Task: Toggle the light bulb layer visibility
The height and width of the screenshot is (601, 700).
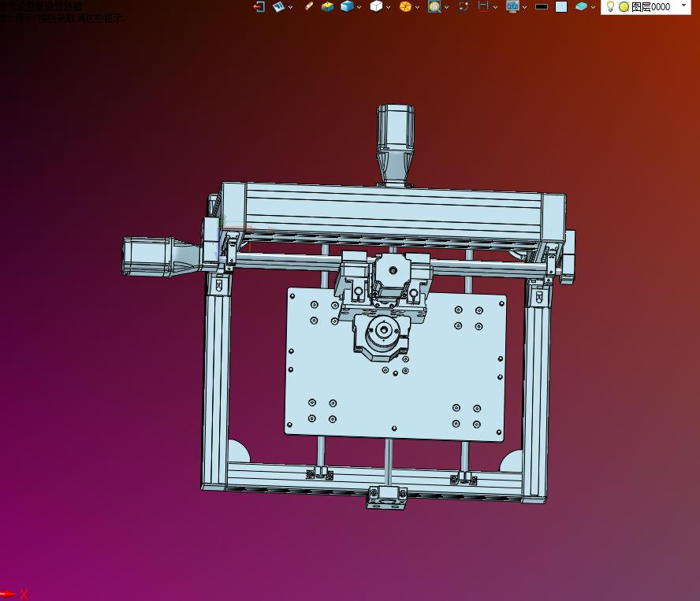Action: 610,6
